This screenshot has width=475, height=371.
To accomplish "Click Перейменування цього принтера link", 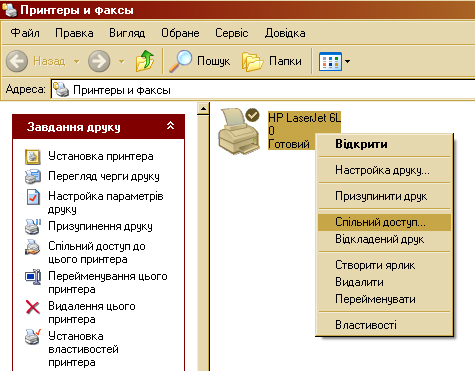I will [108, 283].
